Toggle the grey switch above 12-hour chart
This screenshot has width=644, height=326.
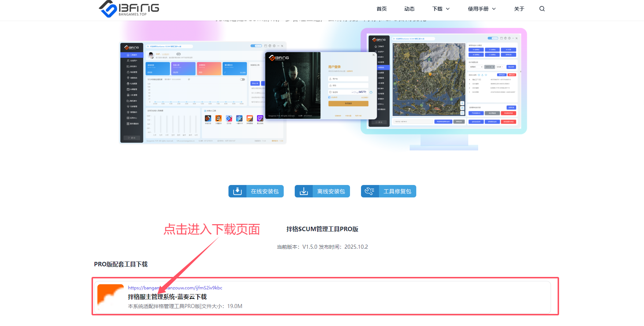pos(242,79)
